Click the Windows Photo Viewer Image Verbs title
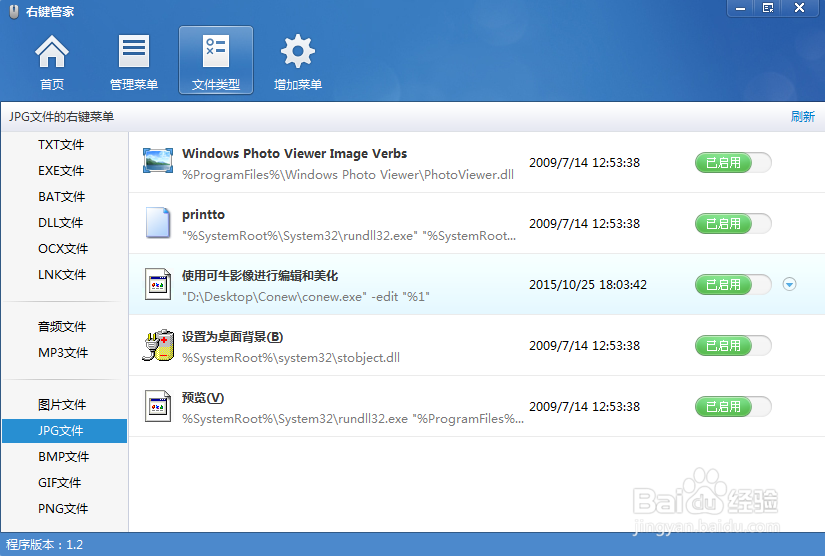Viewport: 825px width, 556px height. point(295,154)
